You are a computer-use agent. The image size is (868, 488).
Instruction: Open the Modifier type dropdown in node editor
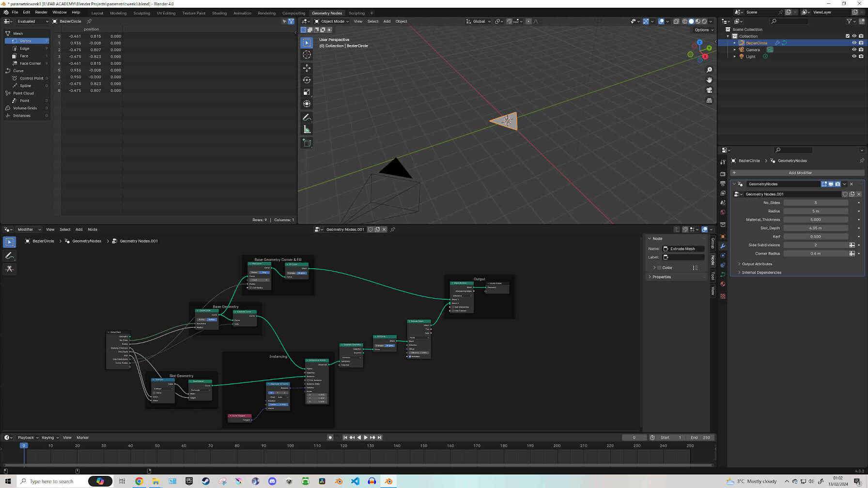click(29, 229)
